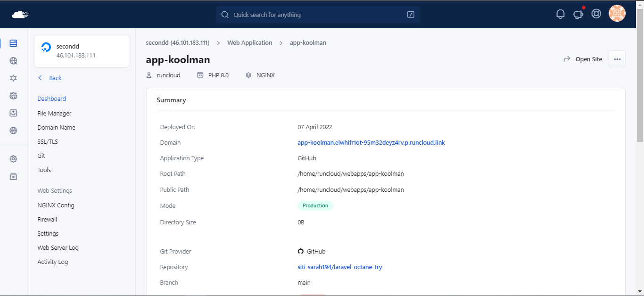644x296 pixels.
Task: Click the Deployed On date 07 April 2022
Action: (315, 127)
